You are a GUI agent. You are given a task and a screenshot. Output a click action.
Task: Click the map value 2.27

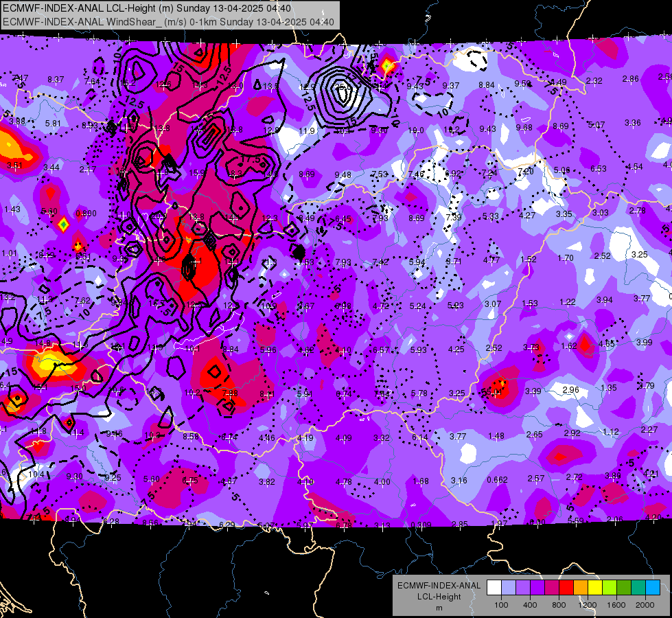[649, 429]
